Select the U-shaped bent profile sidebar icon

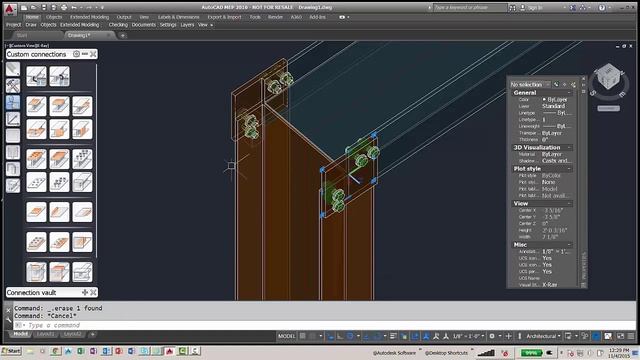13,169
